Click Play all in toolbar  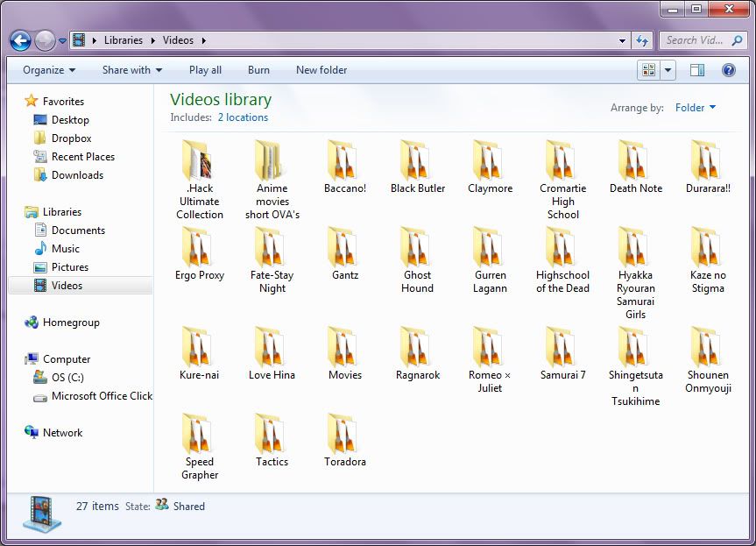(x=205, y=70)
